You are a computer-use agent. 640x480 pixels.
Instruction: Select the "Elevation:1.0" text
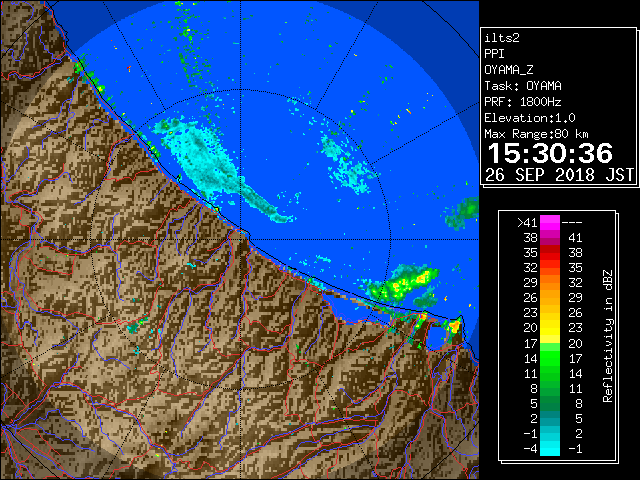pyautogui.click(x=530, y=118)
